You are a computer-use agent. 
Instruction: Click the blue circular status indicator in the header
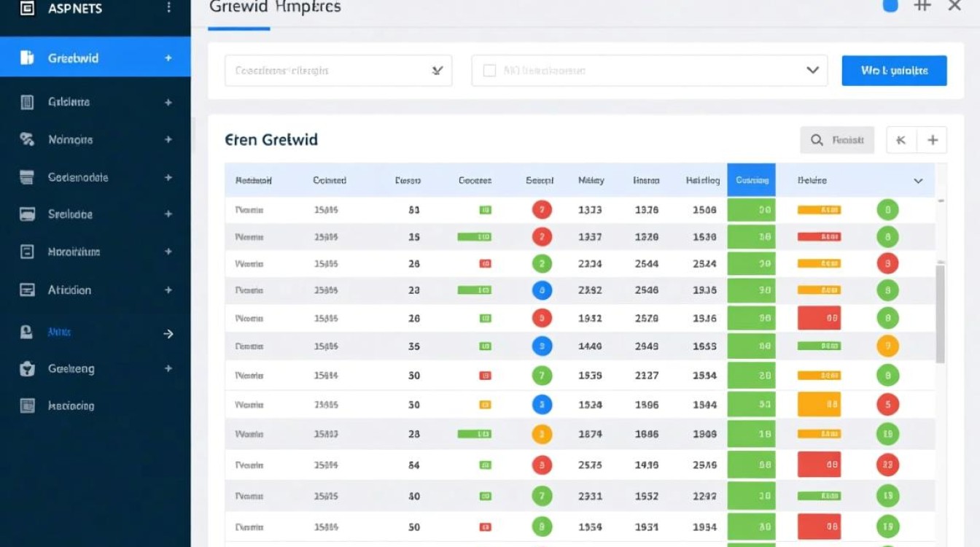(889, 6)
